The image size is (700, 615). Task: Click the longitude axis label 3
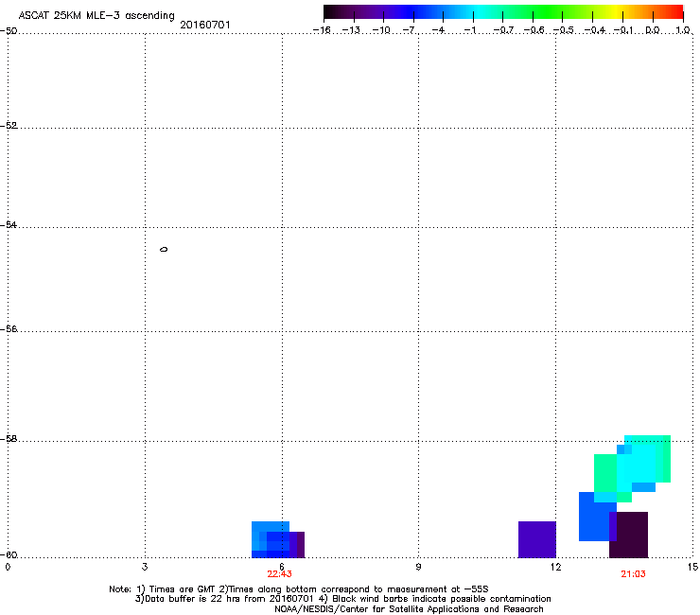[x=145, y=567]
